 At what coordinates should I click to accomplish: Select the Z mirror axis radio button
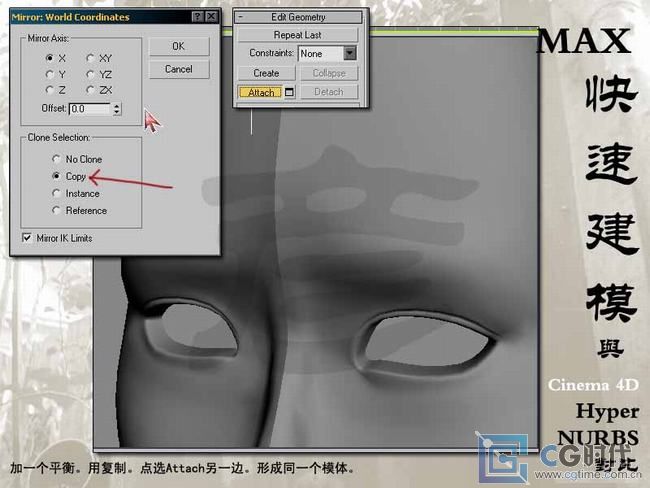50,90
